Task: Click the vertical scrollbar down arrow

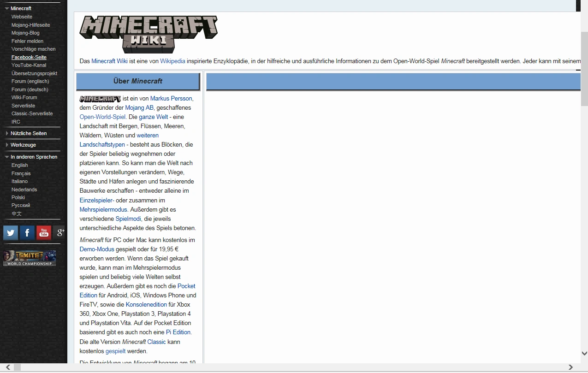Action: [584, 354]
